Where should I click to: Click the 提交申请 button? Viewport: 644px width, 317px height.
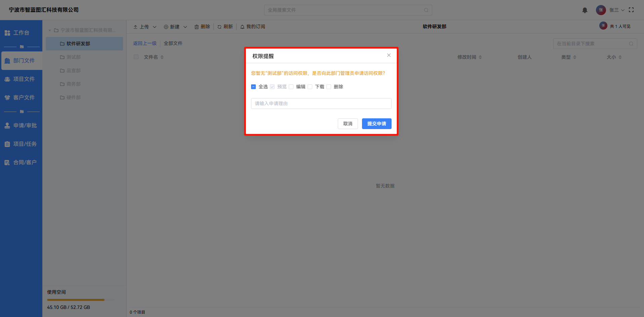tap(376, 124)
